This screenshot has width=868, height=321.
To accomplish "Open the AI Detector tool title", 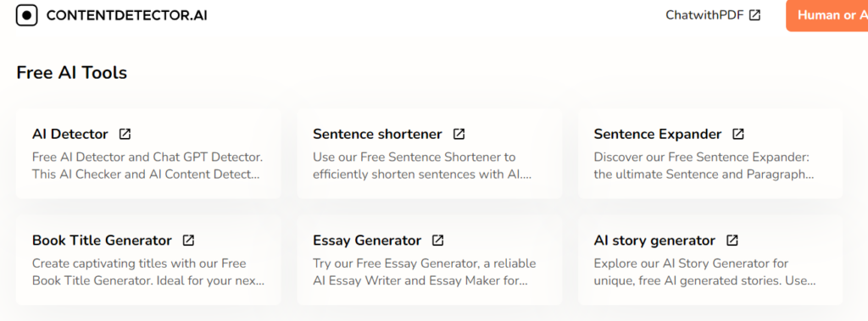I will tap(70, 134).
